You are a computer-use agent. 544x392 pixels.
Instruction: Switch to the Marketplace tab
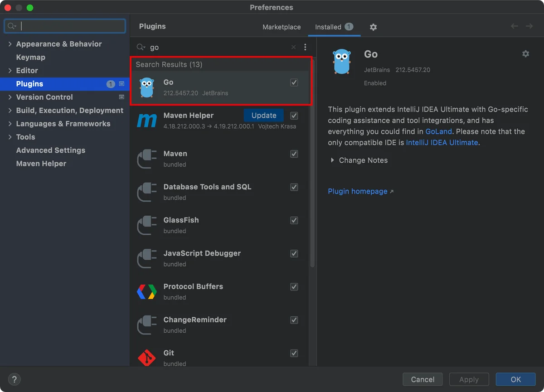pyautogui.click(x=282, y=27)
